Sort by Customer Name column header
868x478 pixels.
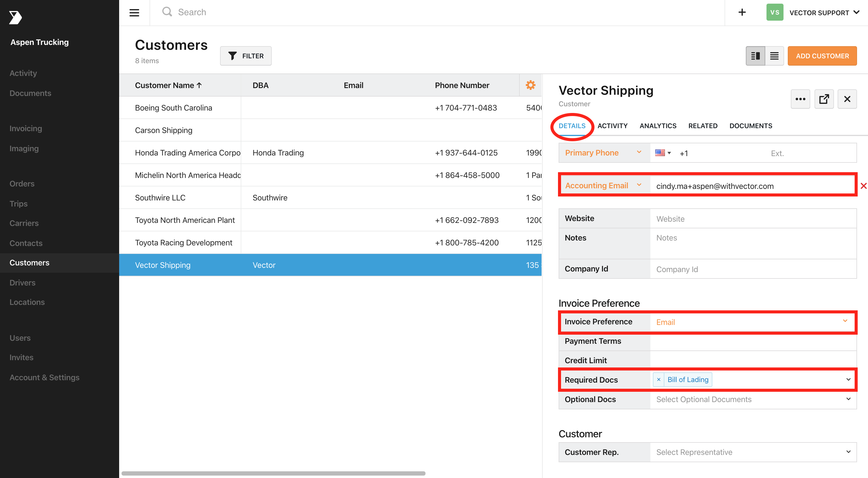pyautogui.click(x=168, y=86)
